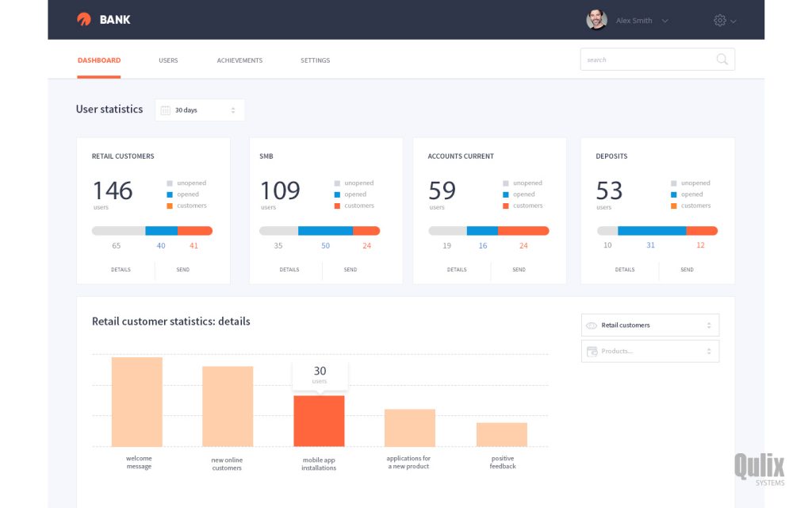Click Alex Smith's profile avatar
The height and width of the screenshot is (508, 812).
596,21
